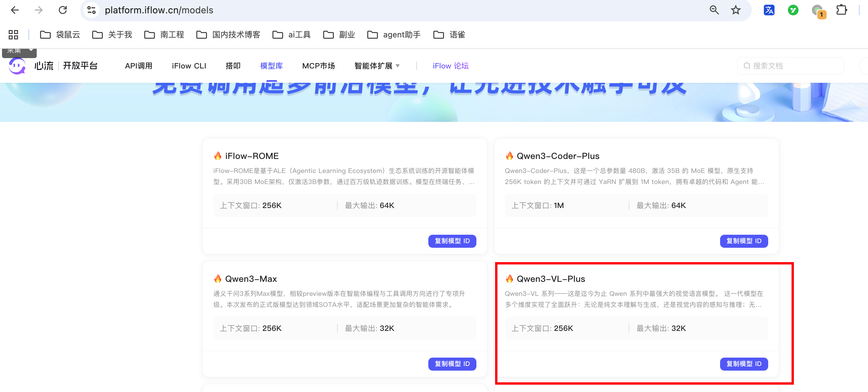Expand the 智能体扩展 dropdown menu
This screenshot has height=392, width=868.
coord(377,66)
